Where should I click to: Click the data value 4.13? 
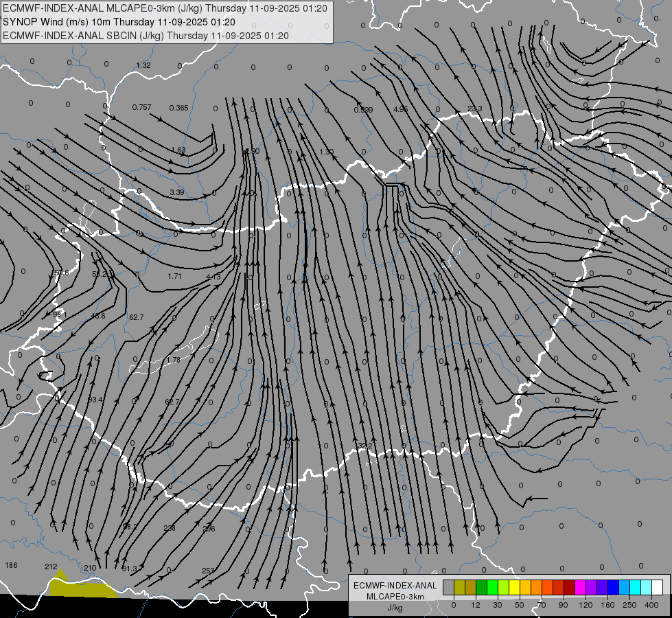pyautogui.click(x=213, y=277)
